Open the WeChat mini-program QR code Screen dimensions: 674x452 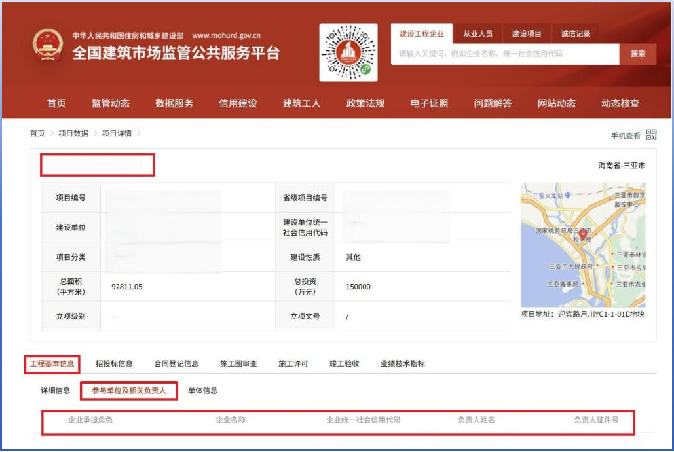(x=349, y=52)
